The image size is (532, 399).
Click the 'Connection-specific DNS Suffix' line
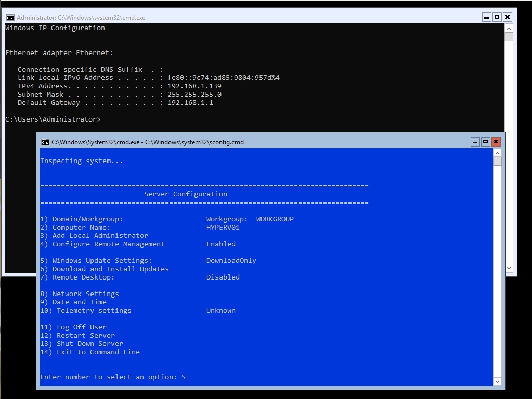(x=90, y=70)
